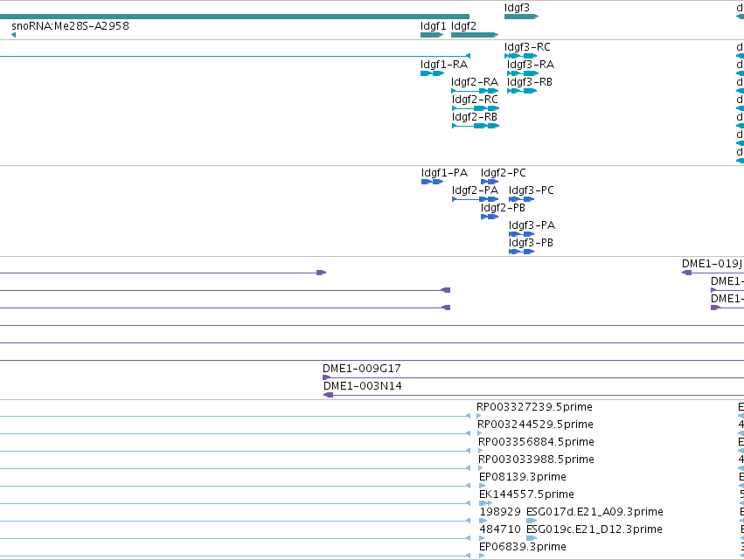The width and height of the screenshot is (744, 560).
Task: Open the Idgf2-RC transcript
Action: pyautogui.click(x=475, y=100)
